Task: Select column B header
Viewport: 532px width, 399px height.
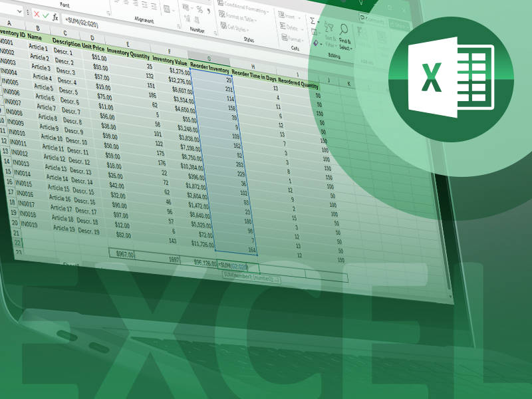Action: click(38, 28)
